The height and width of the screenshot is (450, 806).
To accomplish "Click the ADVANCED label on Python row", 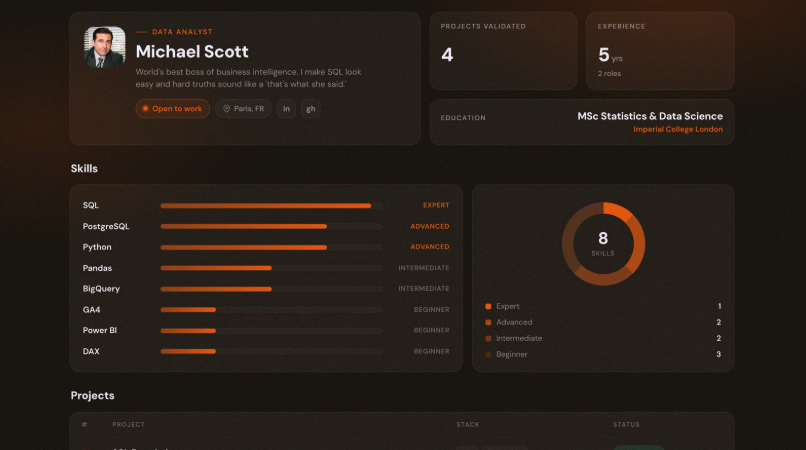I will tap(430, 247).
